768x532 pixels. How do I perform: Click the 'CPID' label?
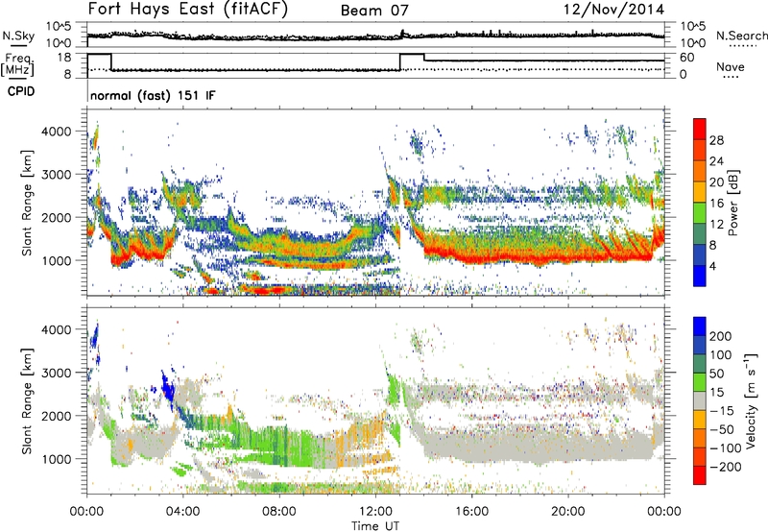(x=21, y=91)
